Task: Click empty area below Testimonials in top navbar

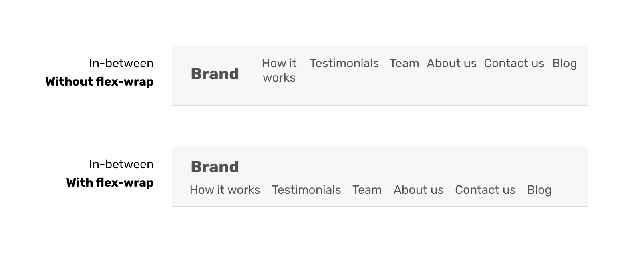Action: point(344,88)
